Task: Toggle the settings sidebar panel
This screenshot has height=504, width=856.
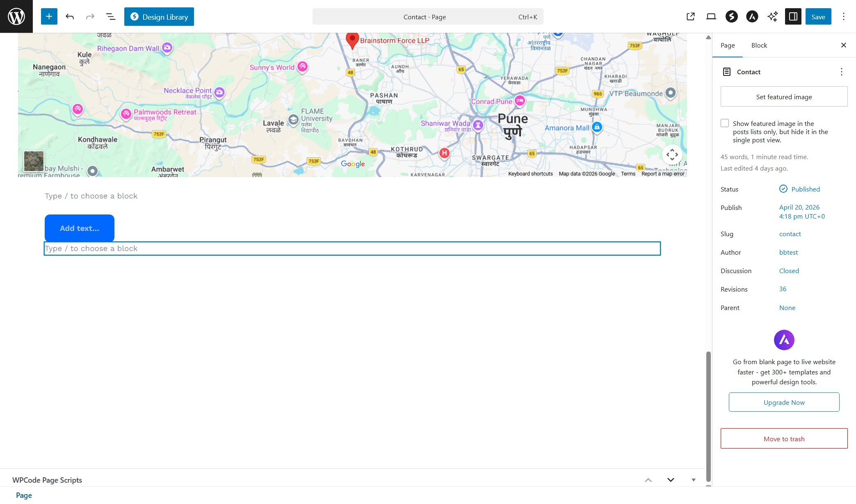Action: tap(793, 16)
